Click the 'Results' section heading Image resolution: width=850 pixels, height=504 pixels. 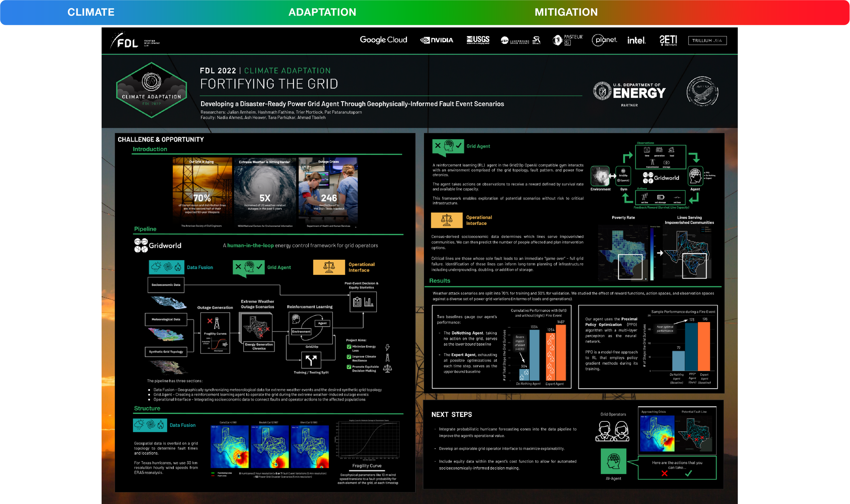(440, 281)
